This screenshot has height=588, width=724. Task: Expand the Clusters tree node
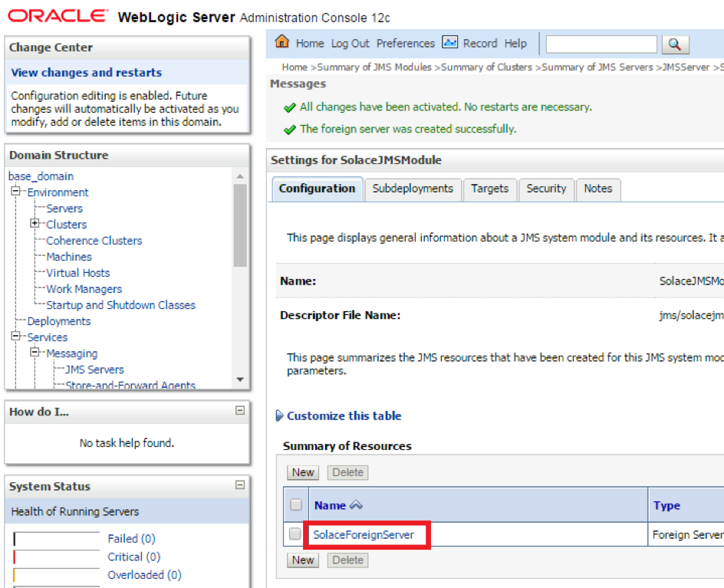(35, 224)
